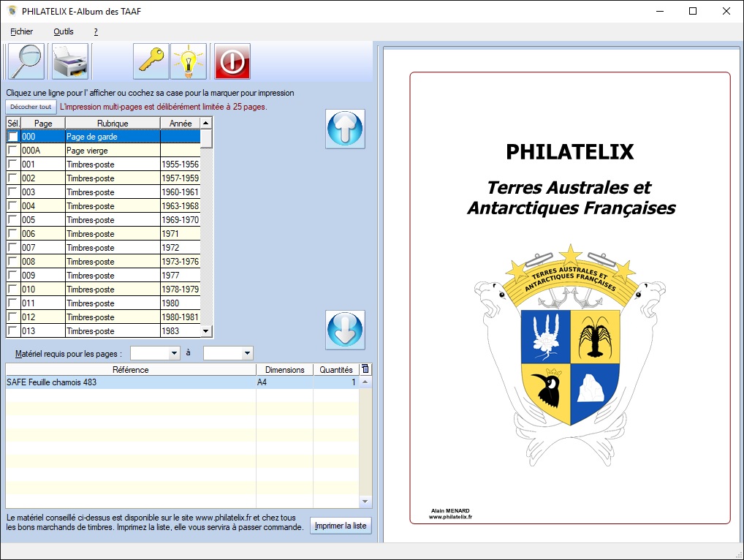The width and height of the screenshot is (744, 560).
Task: Click the 'Sél.' column header
Action: point(13,124)
